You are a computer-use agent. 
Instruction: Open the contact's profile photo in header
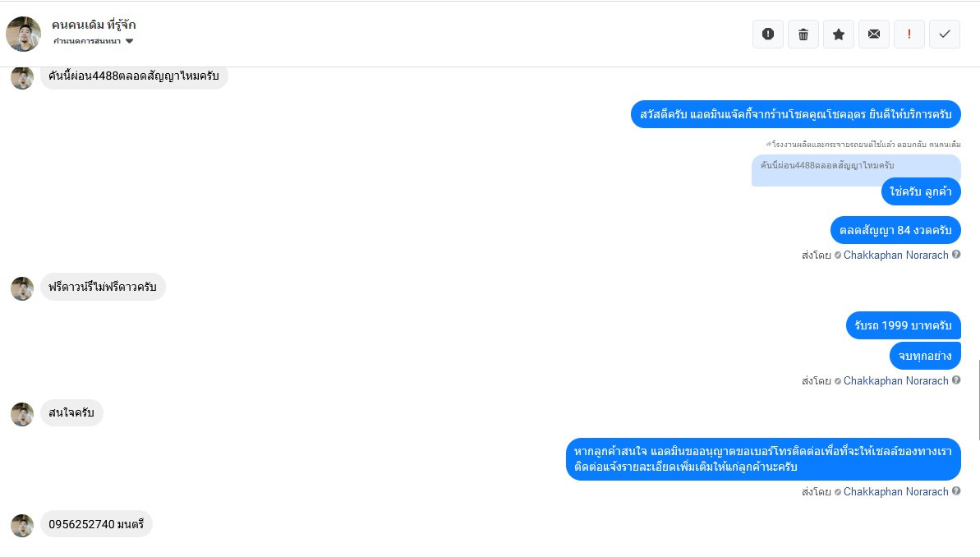pos(23,34)
